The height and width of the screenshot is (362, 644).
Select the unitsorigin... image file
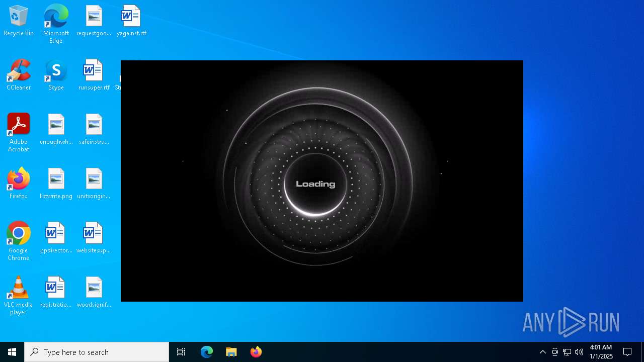pyautogui.click(x=94, y=184)
